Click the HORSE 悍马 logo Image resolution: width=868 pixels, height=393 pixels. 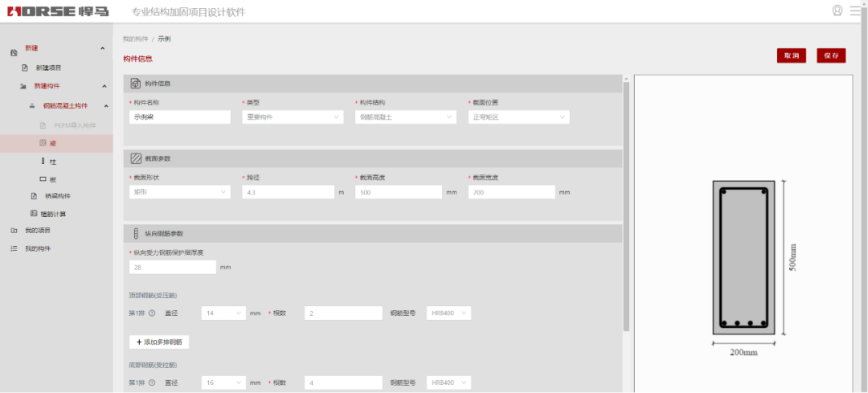tap(58, 11)
